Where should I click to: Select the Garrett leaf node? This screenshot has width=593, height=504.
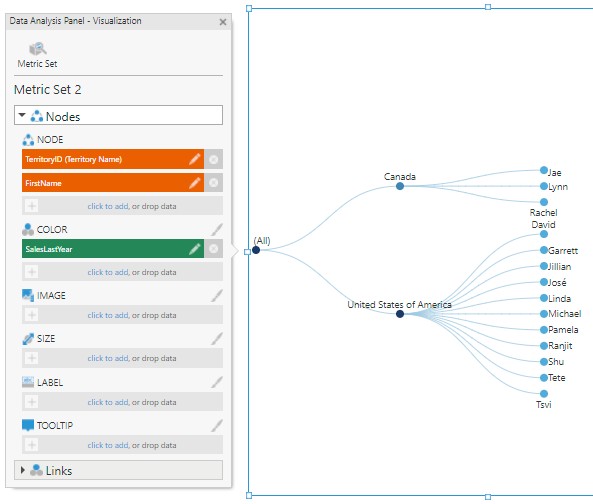point(544,250)
